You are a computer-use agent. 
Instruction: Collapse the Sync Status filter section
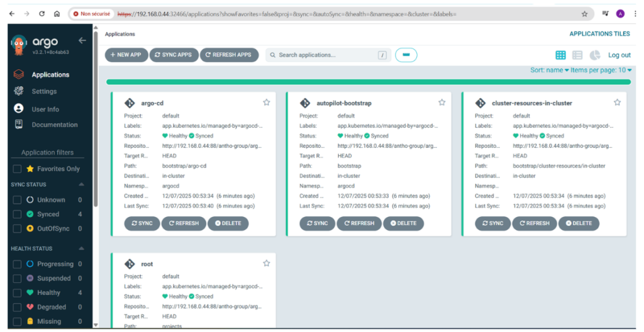(81, 185)
